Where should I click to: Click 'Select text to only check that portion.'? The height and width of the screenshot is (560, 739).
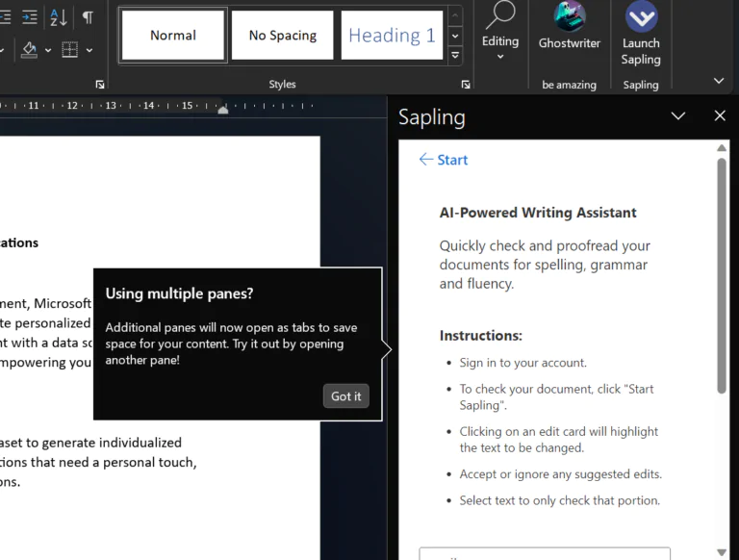(559, 500)
